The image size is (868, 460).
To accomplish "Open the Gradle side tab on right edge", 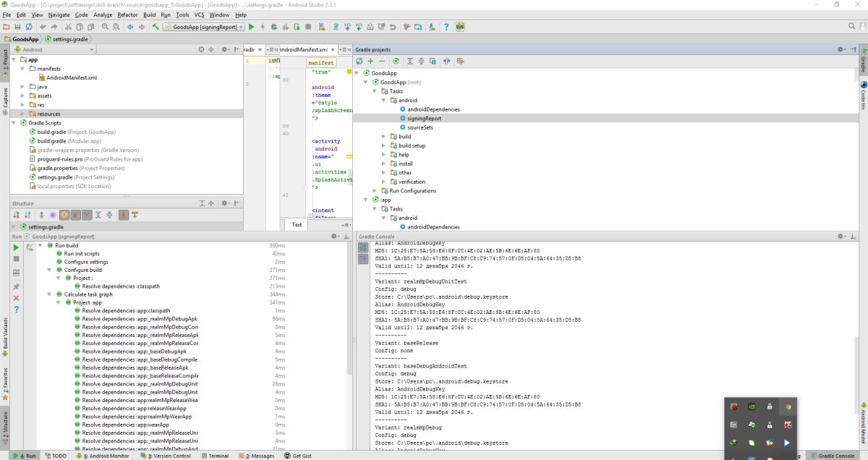I will click(x=863, y=61).
